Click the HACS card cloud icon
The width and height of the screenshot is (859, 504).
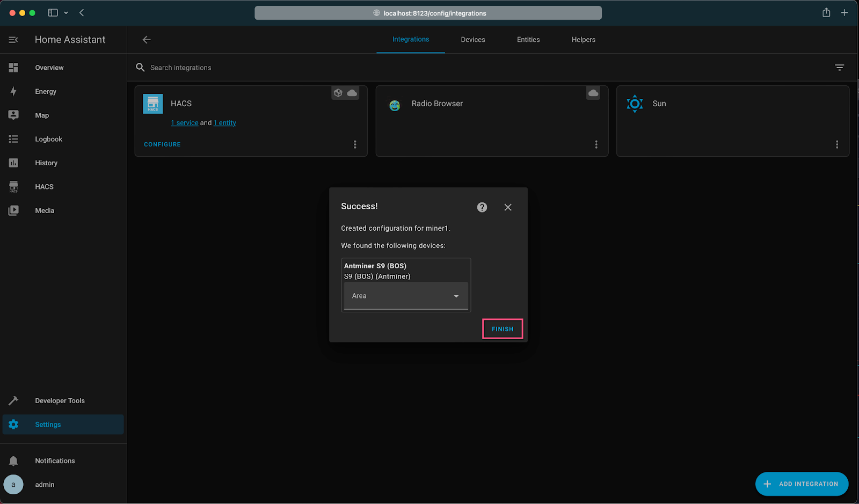[352, 93]
